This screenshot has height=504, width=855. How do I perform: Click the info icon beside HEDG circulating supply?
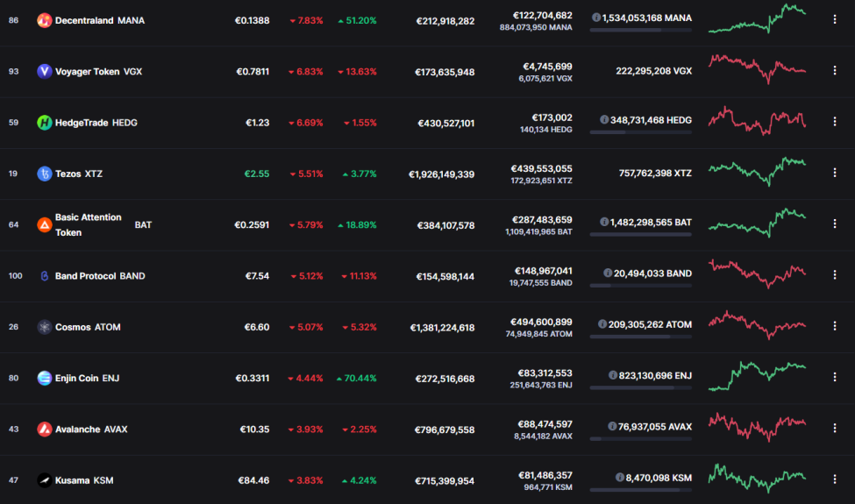(604, 120)
